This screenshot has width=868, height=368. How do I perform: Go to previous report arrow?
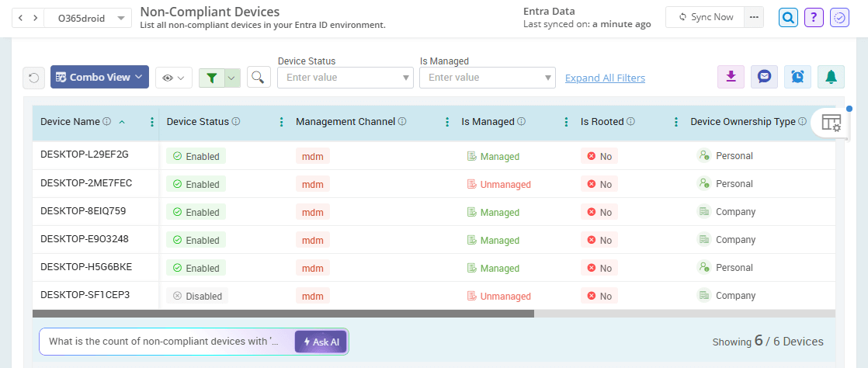20,18
